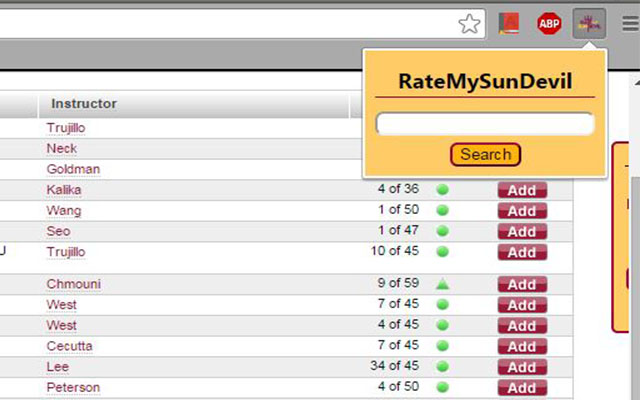
Task: Click the Search button in popup
Action: coord(485,154)
